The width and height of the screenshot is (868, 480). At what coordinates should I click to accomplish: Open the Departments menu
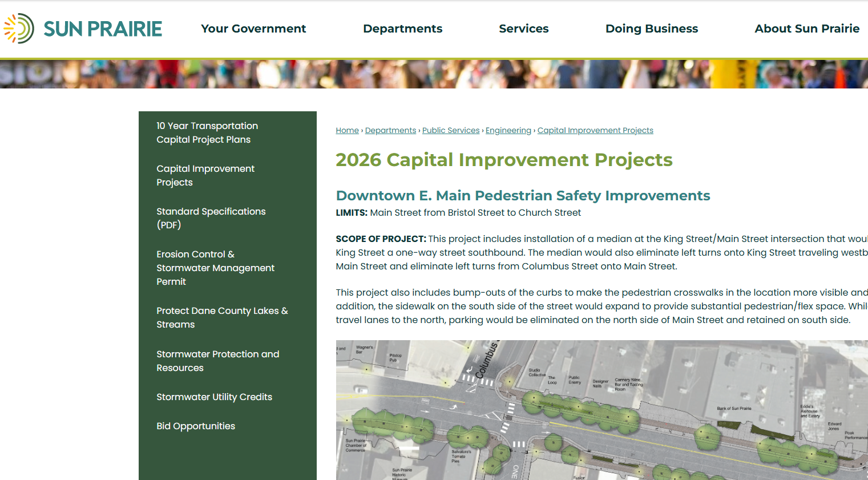(x=402, y=29)
